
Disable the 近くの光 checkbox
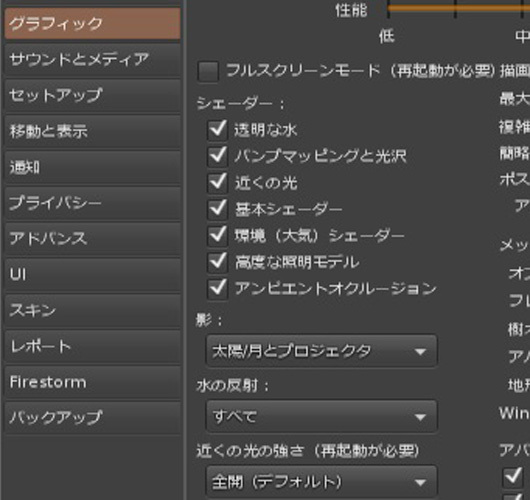[x=217, y=183]
